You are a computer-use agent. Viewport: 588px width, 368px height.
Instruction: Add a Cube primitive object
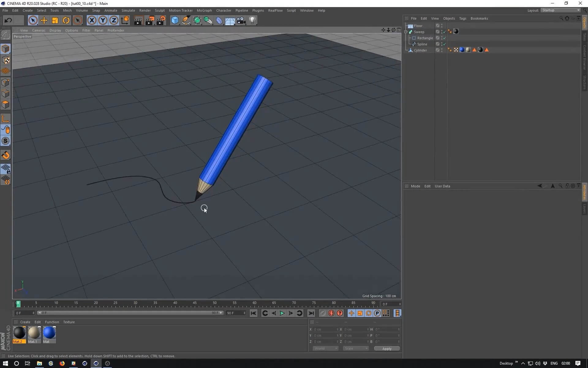coord(175,20)
